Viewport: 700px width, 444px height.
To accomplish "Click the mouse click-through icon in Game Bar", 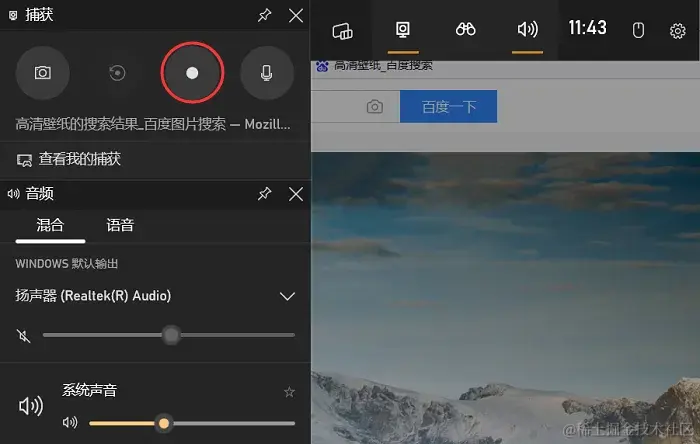I will [x=638, y=30].
